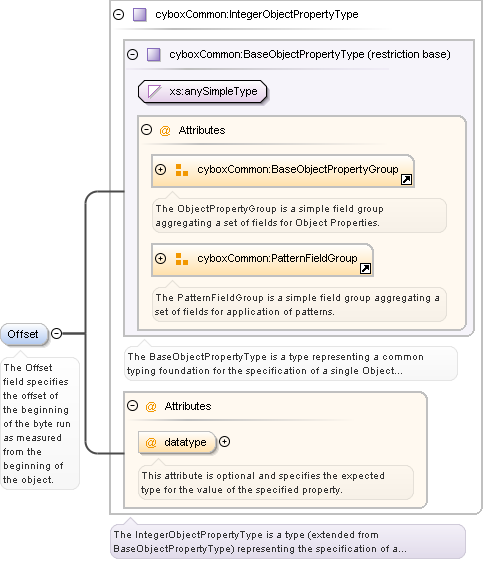484x562 pixels.
Task: Expand the datatype attribute
Action: point(224,442)
